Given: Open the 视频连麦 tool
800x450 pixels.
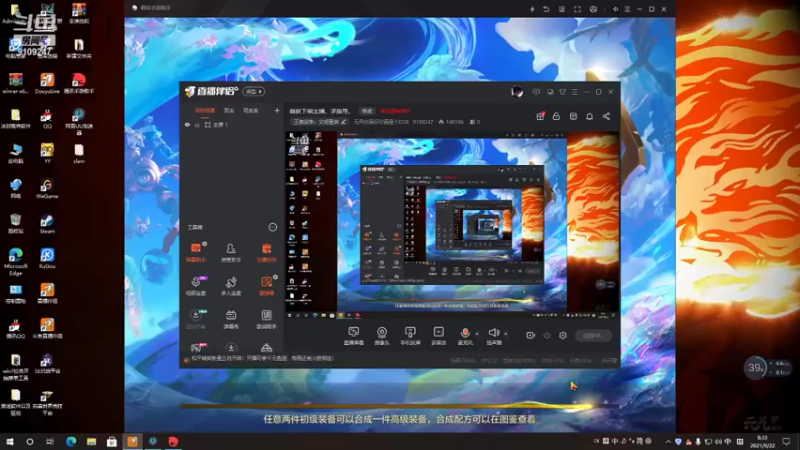Looking at the screenshot, I should pyautogui.click(x=196, y=286).
